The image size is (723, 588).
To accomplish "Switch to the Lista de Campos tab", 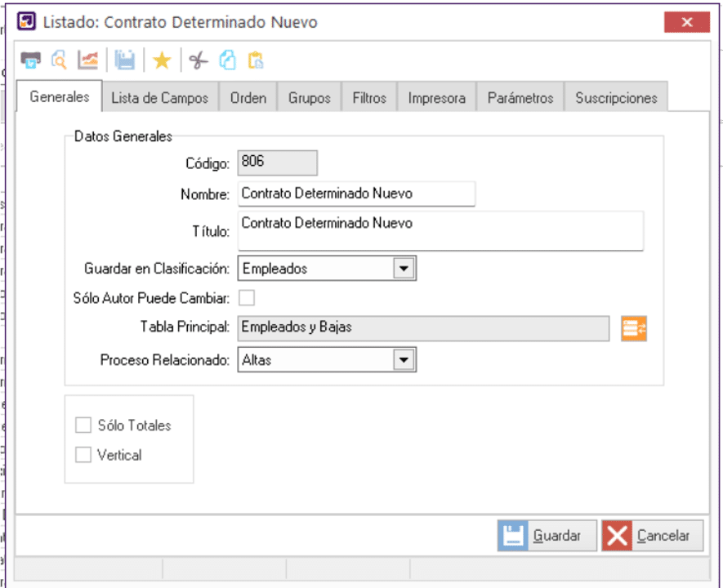I will tap(160, 98).
